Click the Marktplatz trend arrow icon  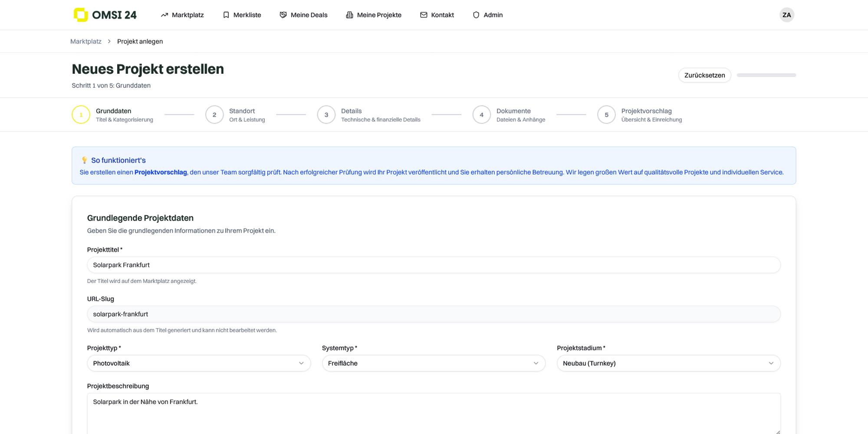[x=164, y=15]
